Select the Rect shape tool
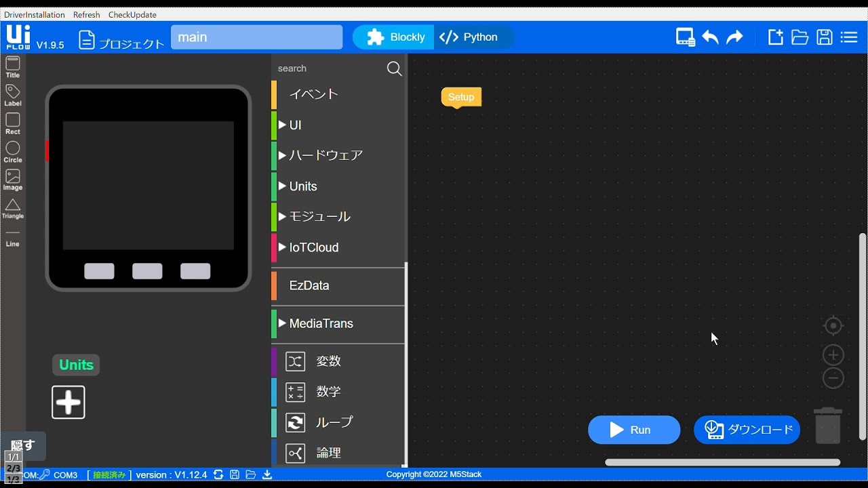 pos(13,124)
